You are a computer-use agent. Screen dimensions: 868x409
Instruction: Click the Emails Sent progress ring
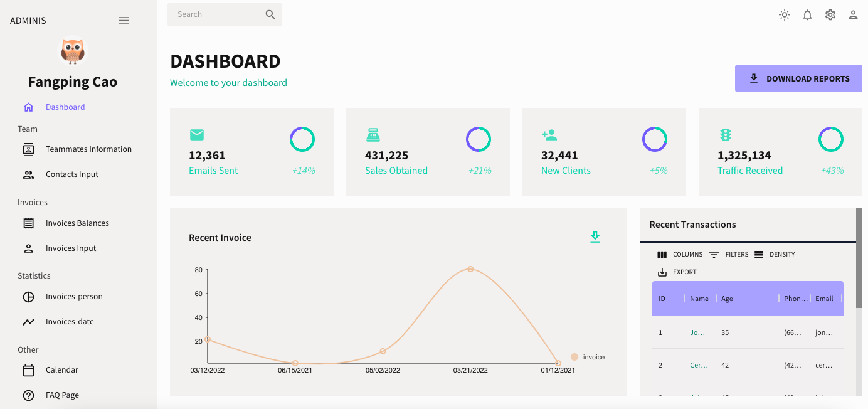pyautogui.click(x=302, y=139)
